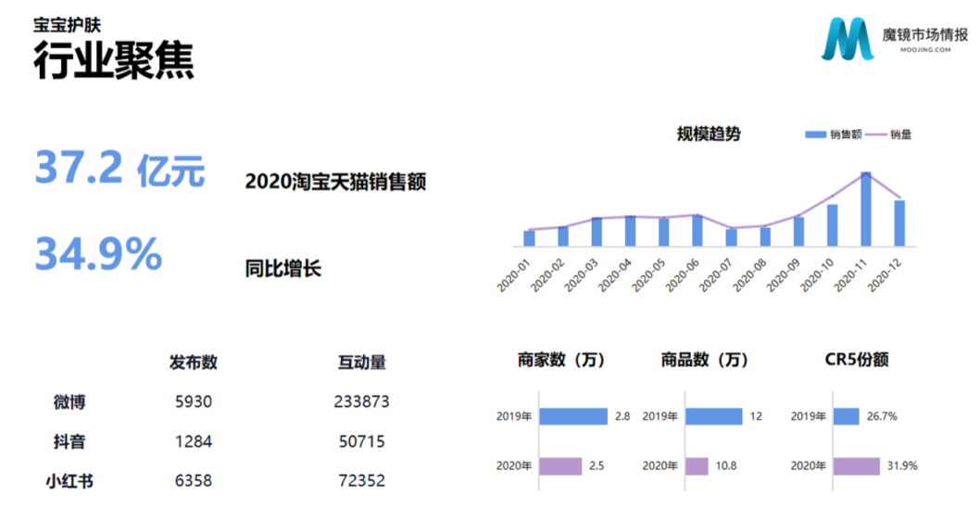Click the 34.9% growth figure

pos(99,254)
